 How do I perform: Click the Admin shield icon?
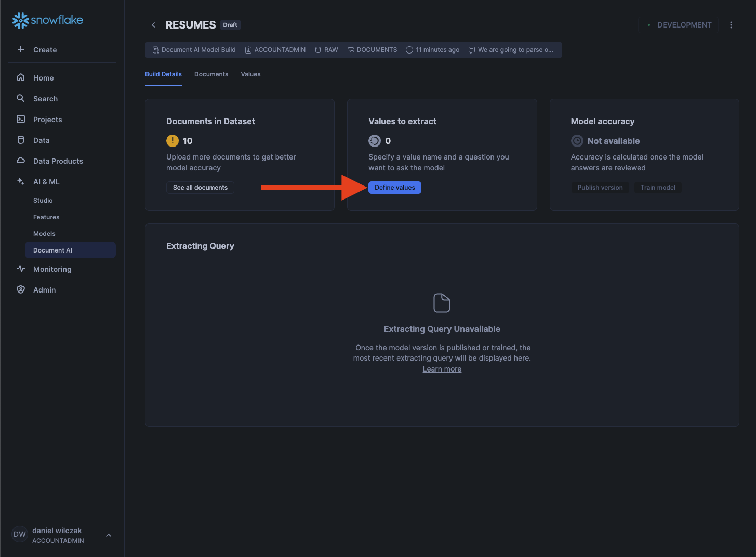[x=21, y=289]
